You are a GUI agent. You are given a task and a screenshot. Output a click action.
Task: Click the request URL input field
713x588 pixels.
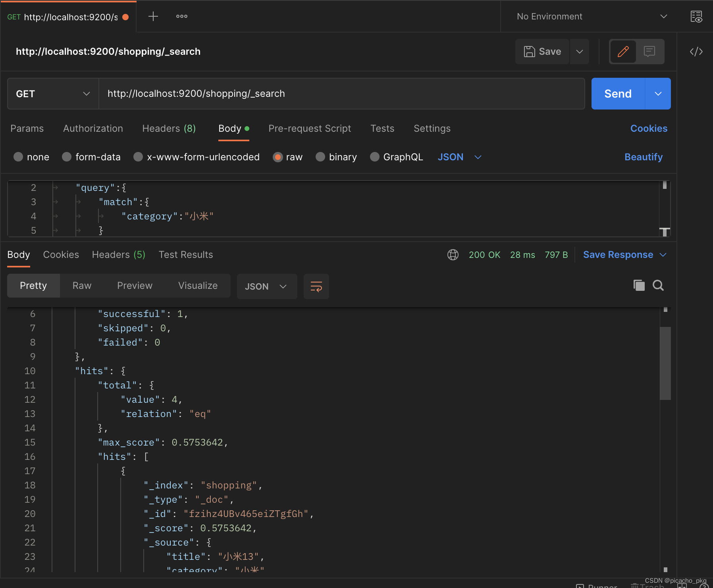[x=341, y=94]
